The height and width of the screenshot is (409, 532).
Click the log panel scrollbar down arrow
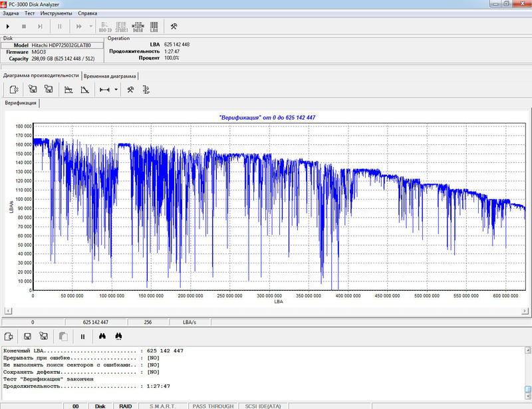pos(527,396)
